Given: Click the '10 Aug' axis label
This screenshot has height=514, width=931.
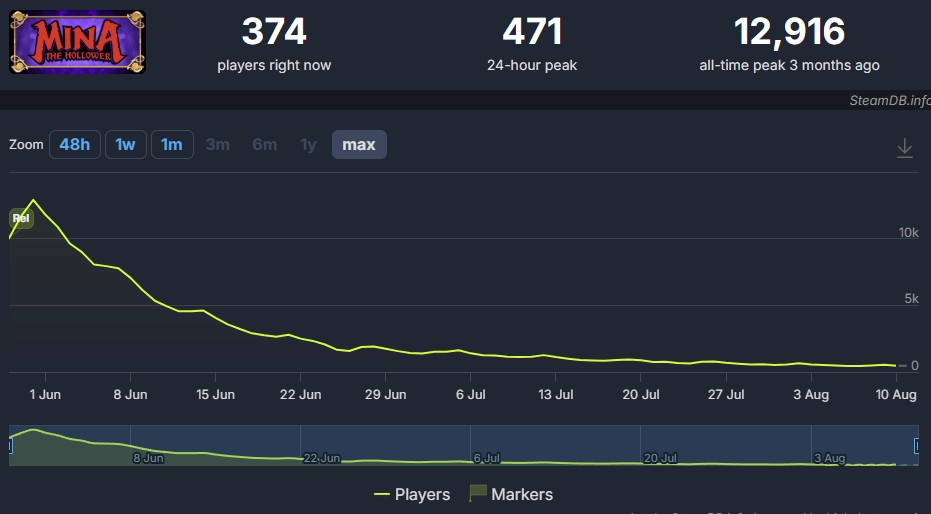Looking at the screenshot, I should [896, 395].
